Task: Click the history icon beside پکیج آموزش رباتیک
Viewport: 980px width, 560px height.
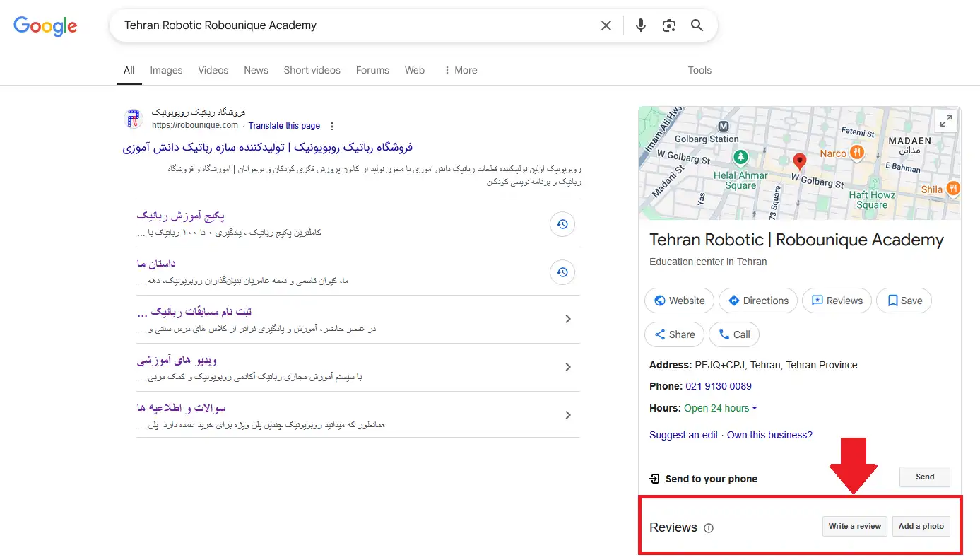Action: [x=562, y=224]
